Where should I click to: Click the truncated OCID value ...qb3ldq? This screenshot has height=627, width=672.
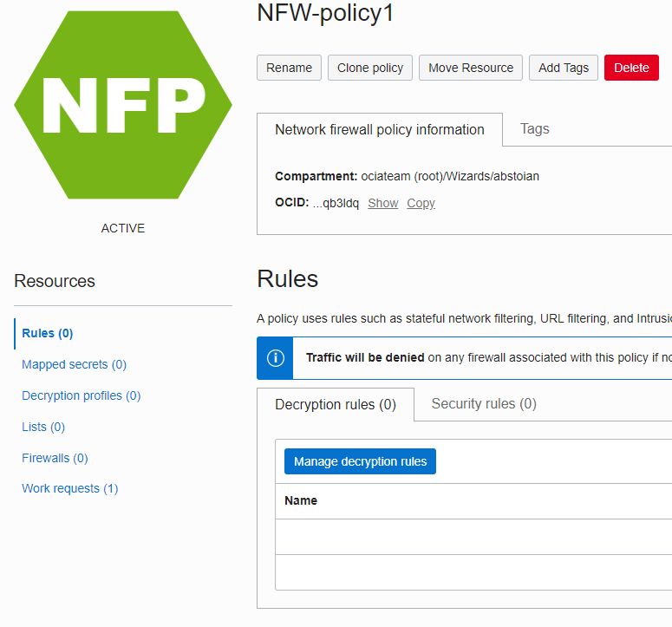click(336, 203)
